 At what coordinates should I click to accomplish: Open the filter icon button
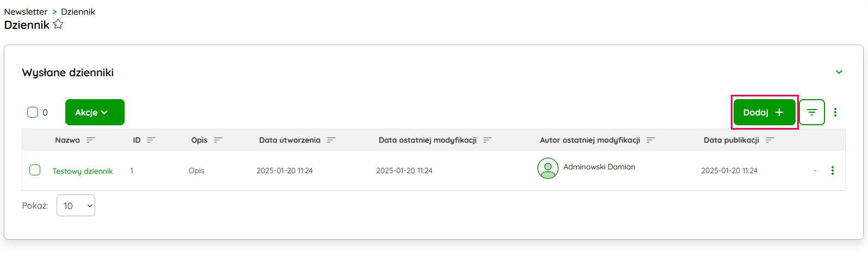tap(811, 112)
